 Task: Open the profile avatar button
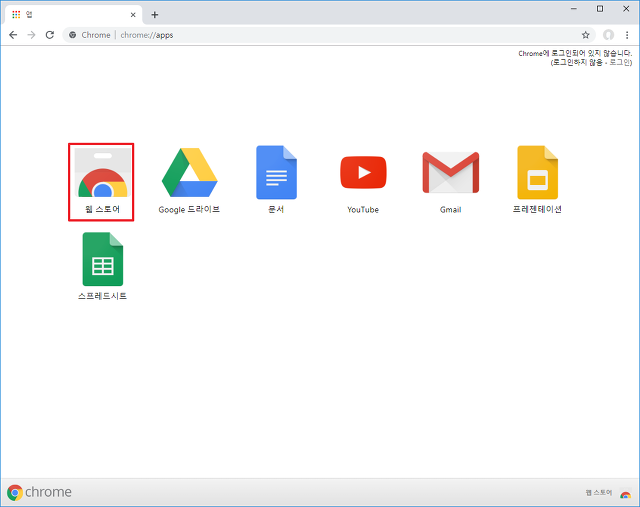[x=609, y=35]
